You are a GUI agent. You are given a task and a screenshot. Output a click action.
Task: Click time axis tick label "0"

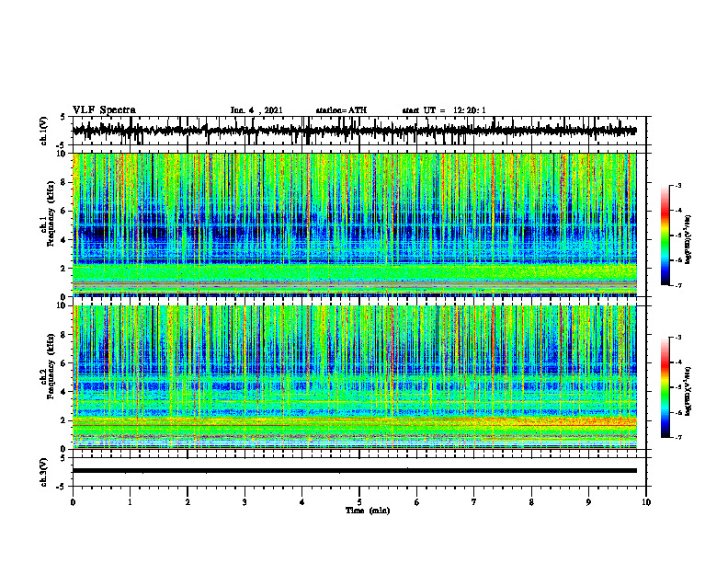(x=73, y=502)
